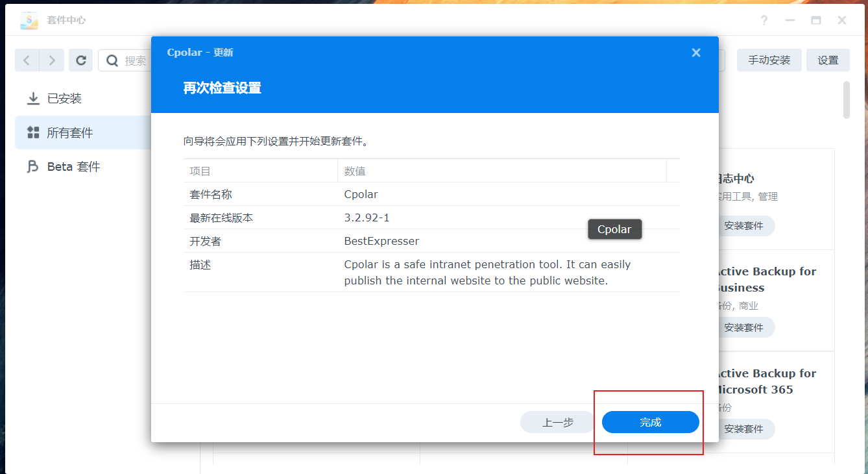Click the back navigation arrow icon
Screen dimensions: 868x474
27,60
